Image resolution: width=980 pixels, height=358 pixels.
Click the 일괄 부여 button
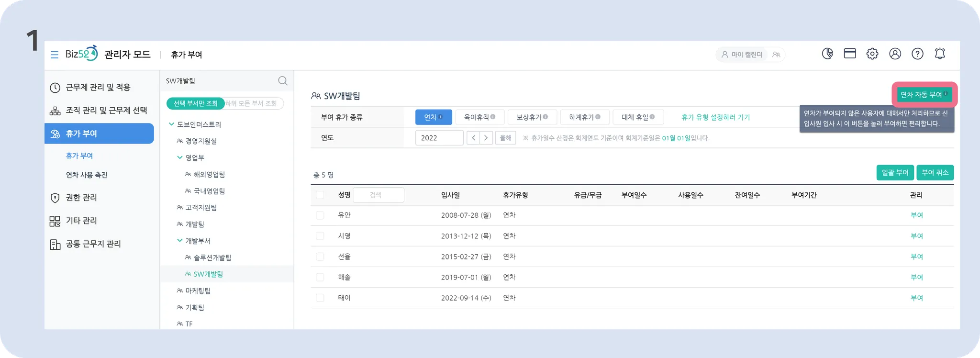click(895, 173)
